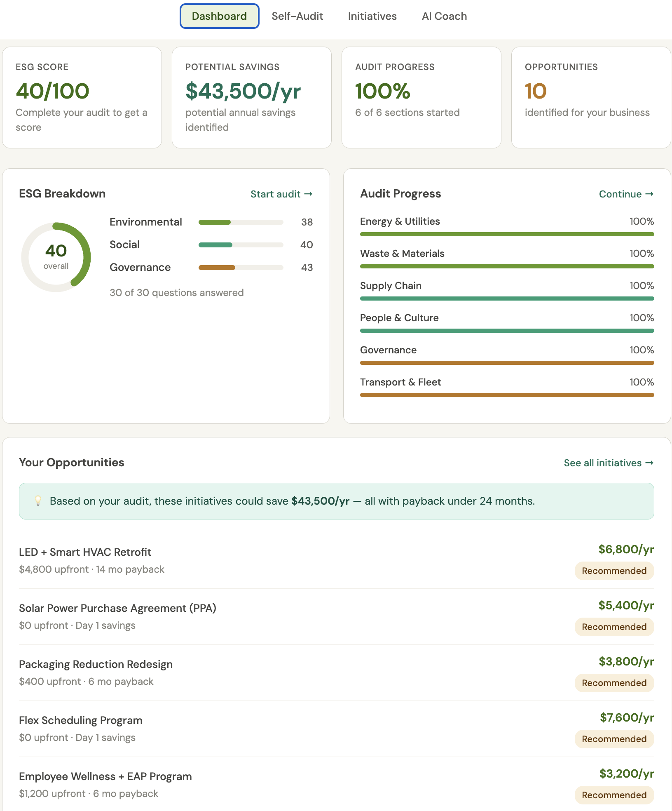Open the Self-Audit tab
Viewport: 672px width, 811px height.
click(x=297, y=16)
